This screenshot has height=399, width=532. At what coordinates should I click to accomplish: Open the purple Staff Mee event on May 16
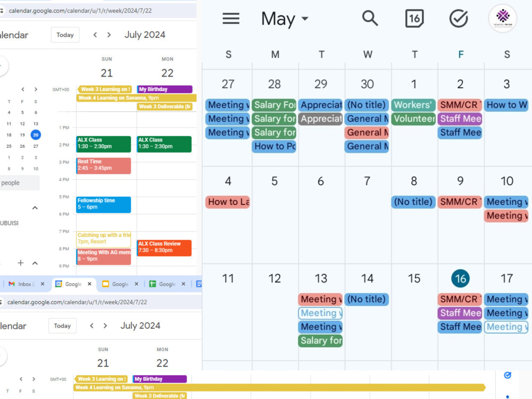(x=460, y=313)
